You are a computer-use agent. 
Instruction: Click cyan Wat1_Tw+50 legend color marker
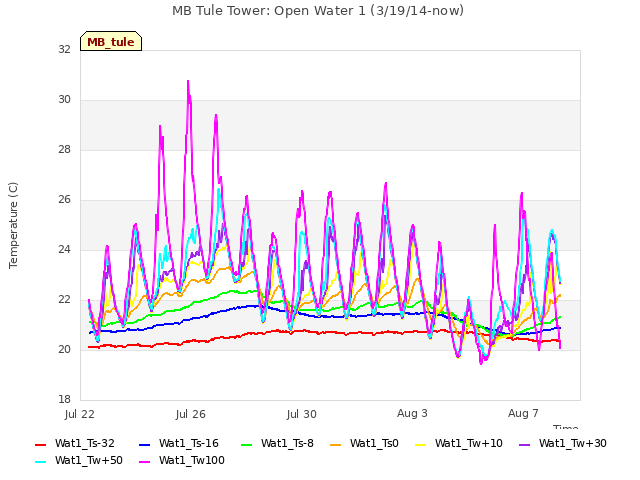(x=41, y=462)
